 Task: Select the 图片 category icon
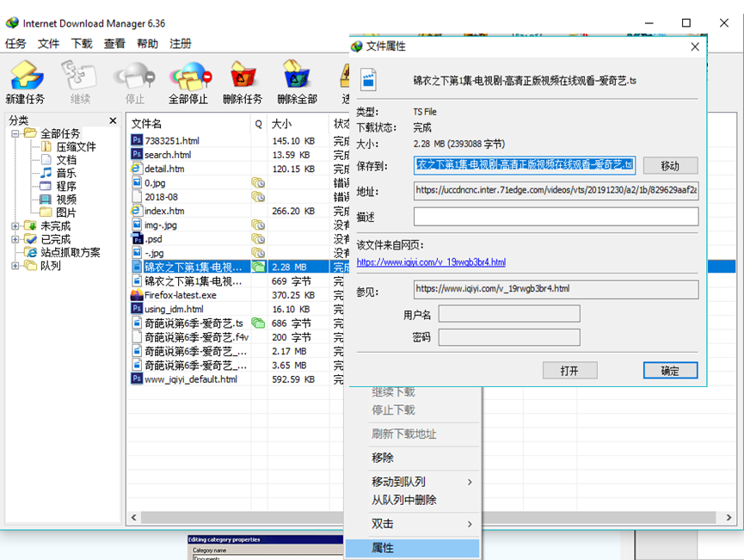(46, 212)
